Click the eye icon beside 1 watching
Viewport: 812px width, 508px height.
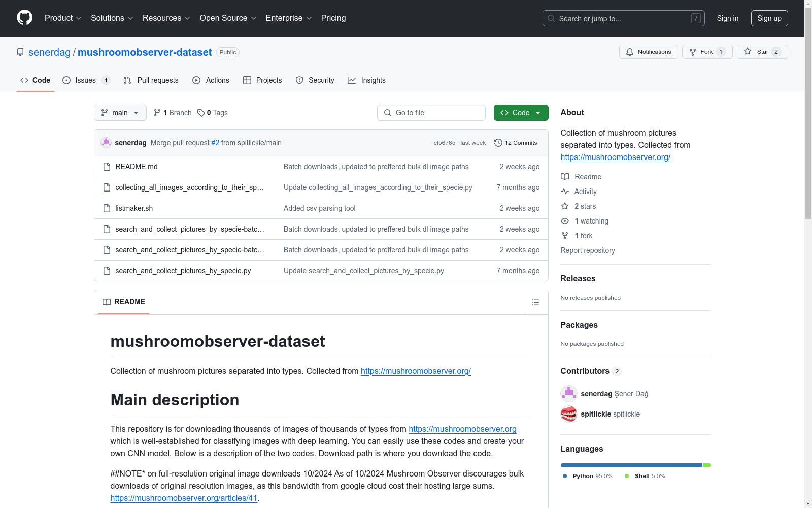565,221
